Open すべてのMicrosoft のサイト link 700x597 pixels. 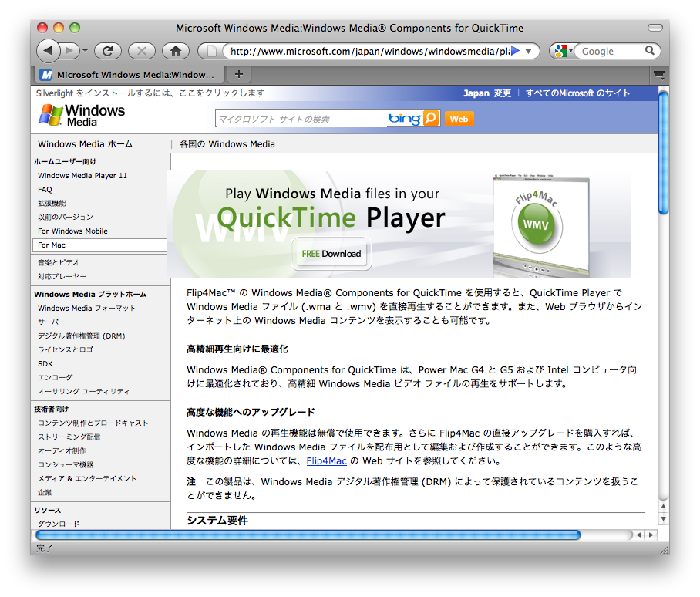point(577,93)
